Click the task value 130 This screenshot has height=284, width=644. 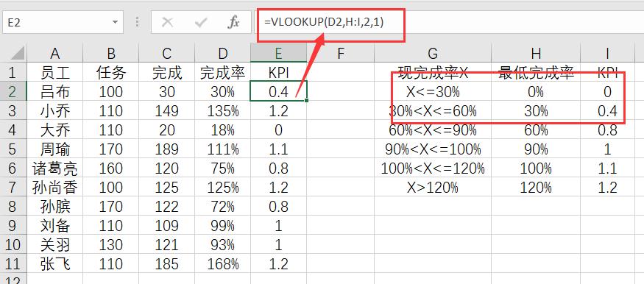(111, 244)
